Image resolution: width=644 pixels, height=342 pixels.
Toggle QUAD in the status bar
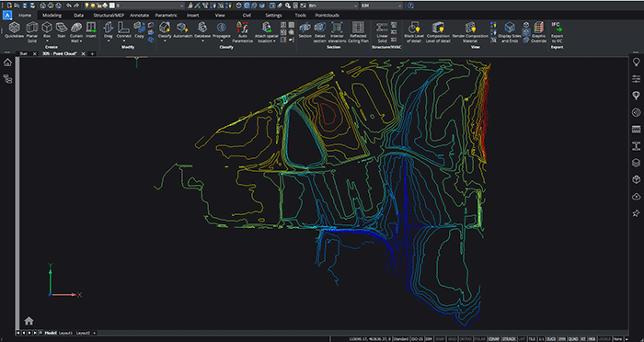pyautogui.click(x=573, y=339)
